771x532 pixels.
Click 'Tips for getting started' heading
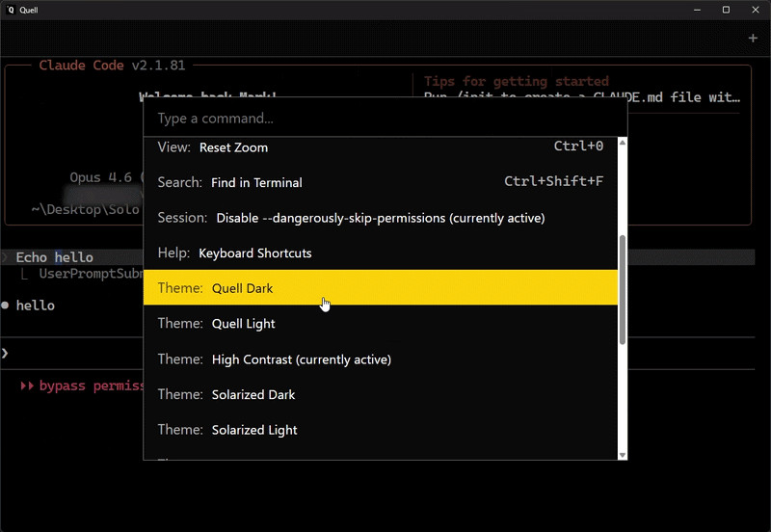click(517, 81)
